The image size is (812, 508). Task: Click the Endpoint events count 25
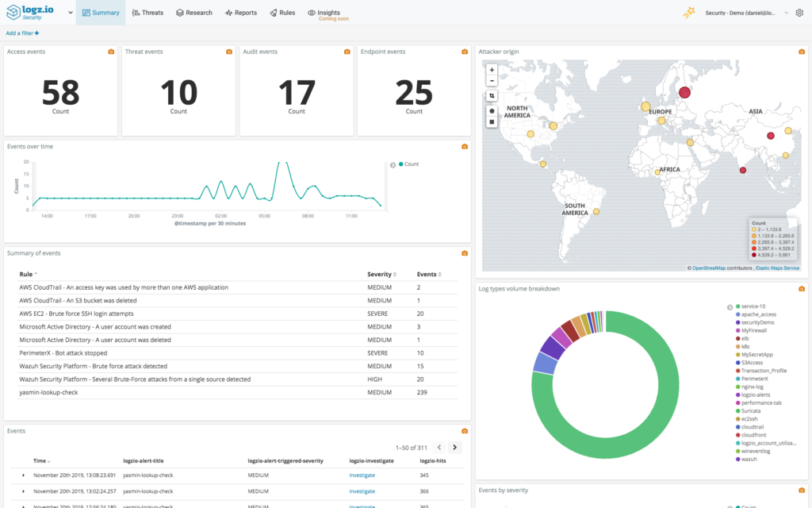tap(414, 93)
